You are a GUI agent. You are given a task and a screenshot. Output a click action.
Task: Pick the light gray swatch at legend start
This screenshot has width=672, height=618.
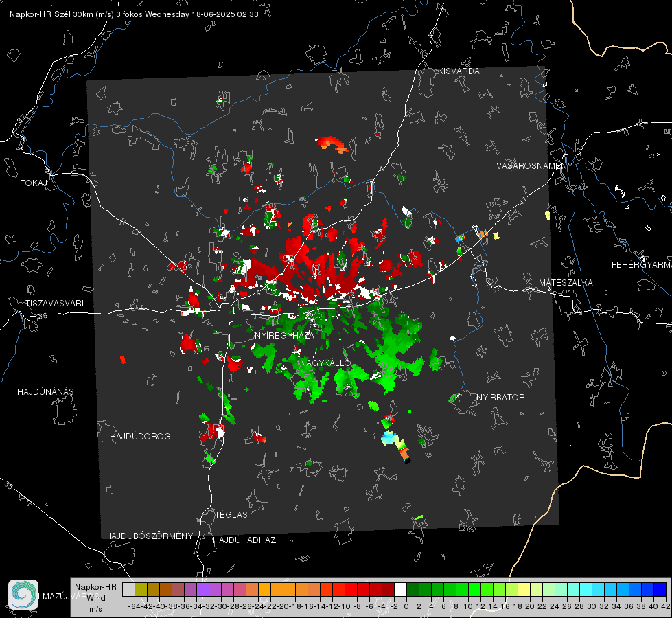(128, 589)
